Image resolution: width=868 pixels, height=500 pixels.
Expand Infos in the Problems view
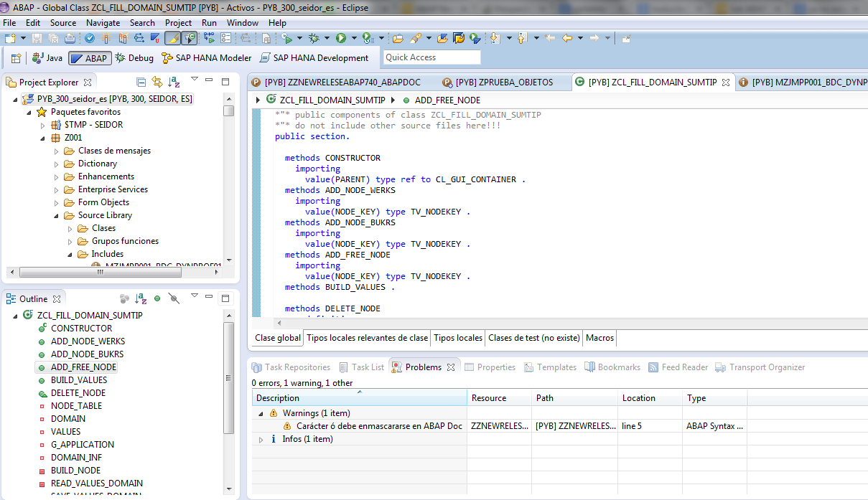[x=261, y=438]
